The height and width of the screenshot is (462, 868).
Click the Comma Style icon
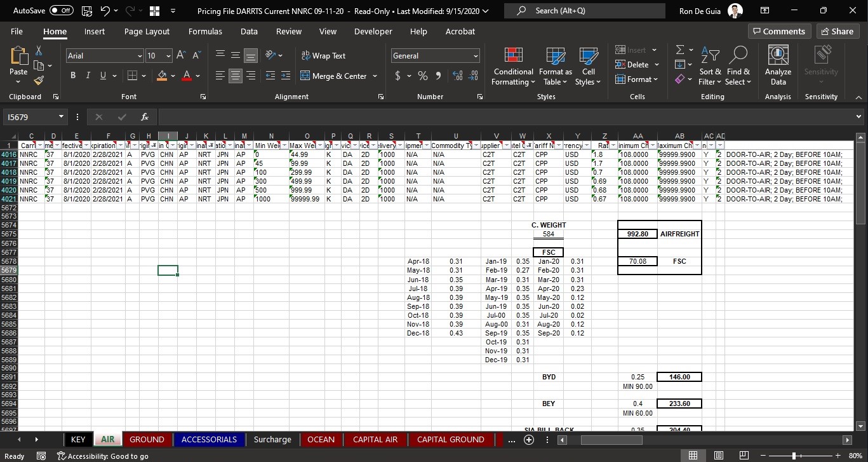tap(438, 76)
